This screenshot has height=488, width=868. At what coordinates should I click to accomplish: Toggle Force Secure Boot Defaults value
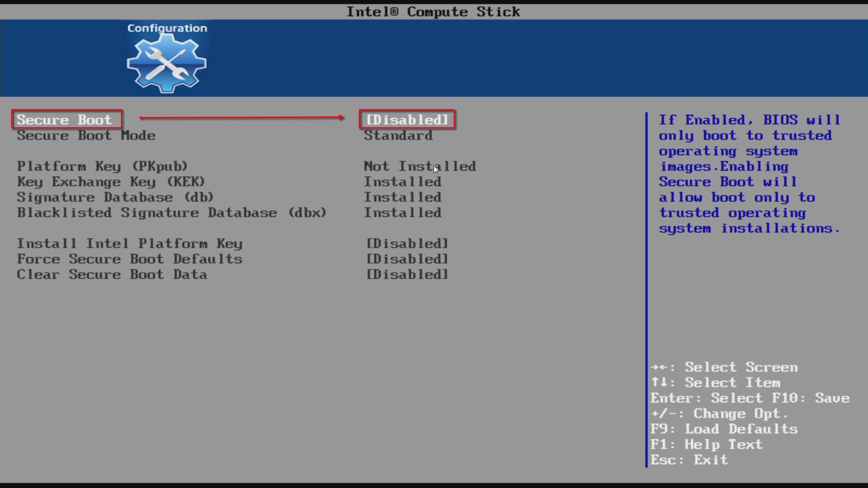tap(407, 259)
